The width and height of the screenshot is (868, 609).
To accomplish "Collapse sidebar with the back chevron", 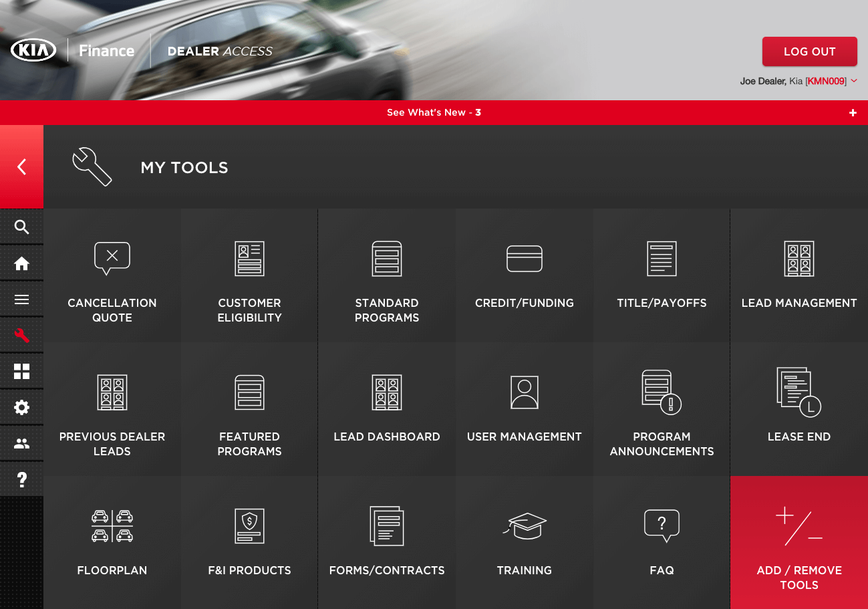I will point(22,167).
